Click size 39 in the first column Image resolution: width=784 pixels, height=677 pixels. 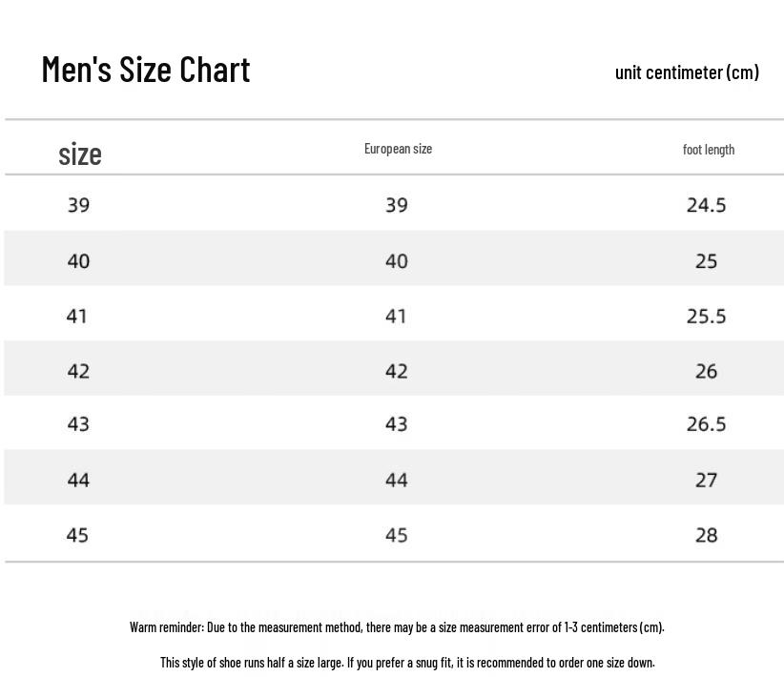pos(78,205)
